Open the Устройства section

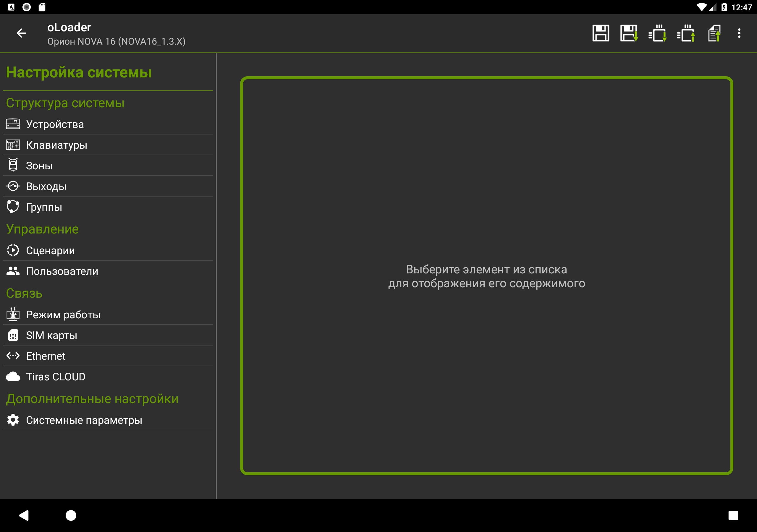pyautogui.click(x=55, y=124)
